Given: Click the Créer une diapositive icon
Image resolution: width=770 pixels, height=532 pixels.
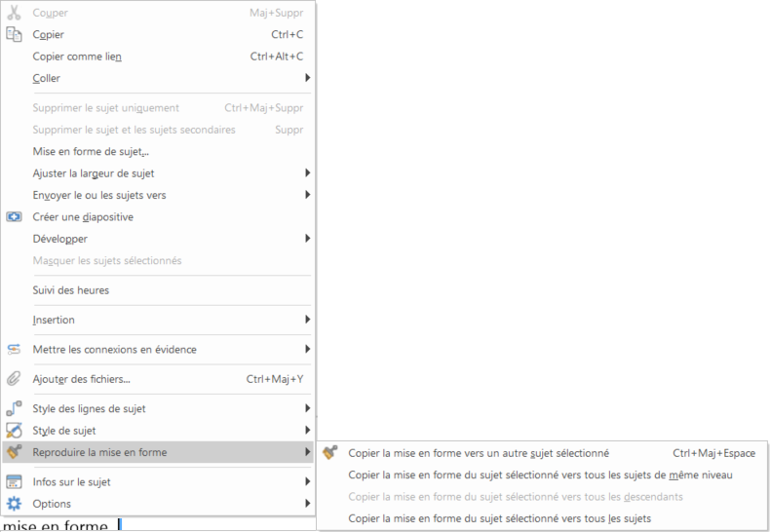Looking at the screenshot, I should click(x=14, y=217).
